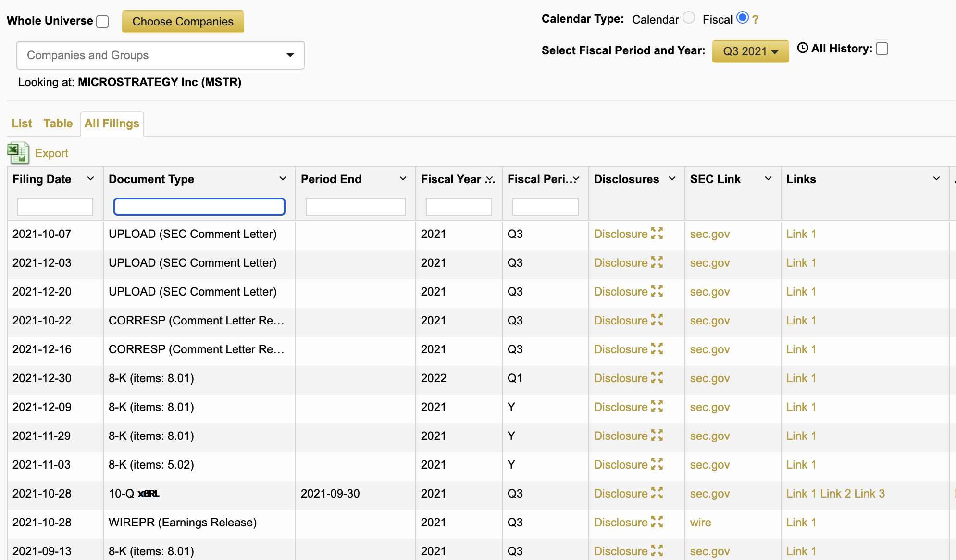Open the wire link for Earnings Release
This screenshot has width=956, height=560.
700,523
